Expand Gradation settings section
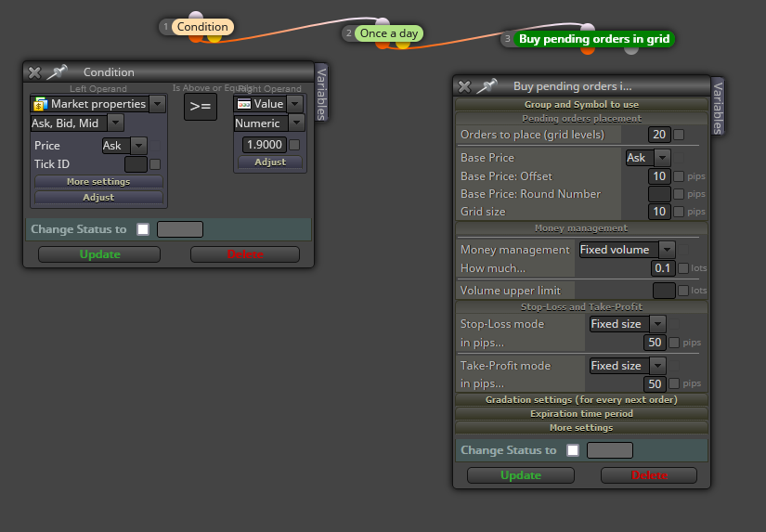 click(x=581, y=399)
